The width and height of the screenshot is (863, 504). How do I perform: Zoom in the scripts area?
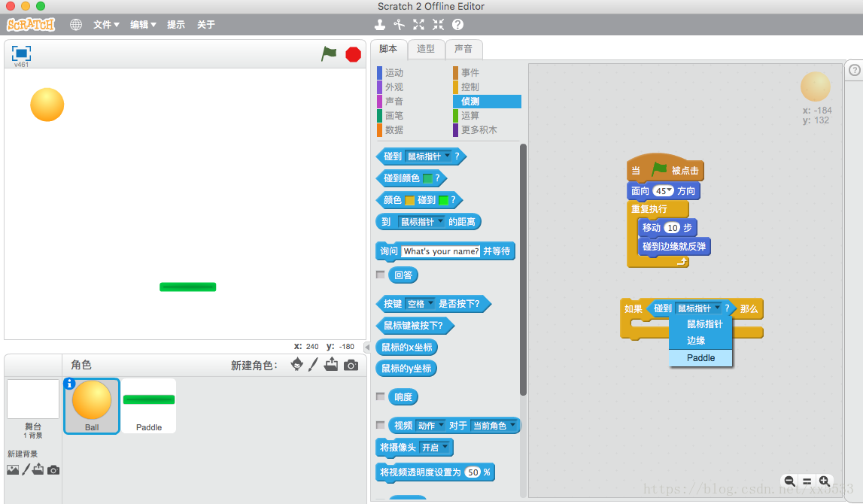click(824, 481)
